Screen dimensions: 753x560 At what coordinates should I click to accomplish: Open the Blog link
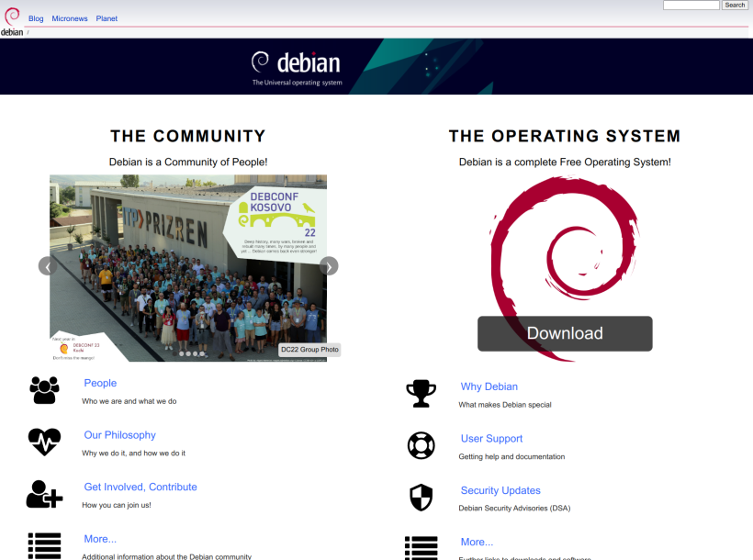click(x=36, y=18)
